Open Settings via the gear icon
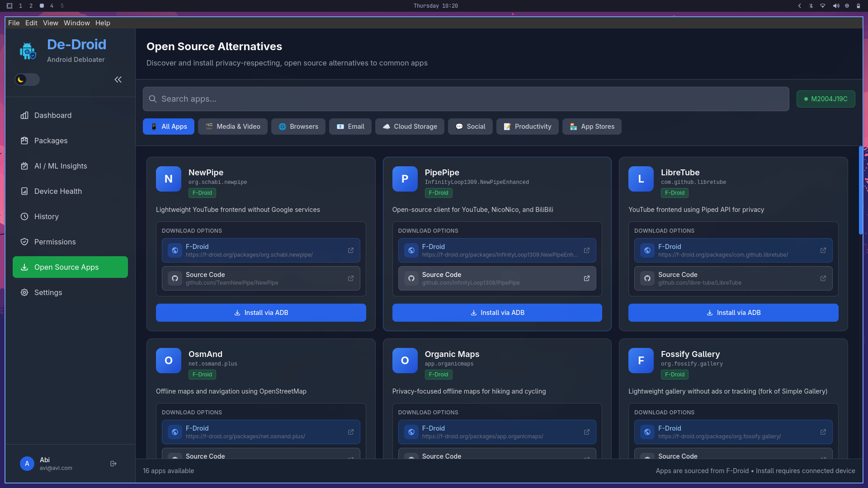The width and height of the screenshot is (868, 488). pyautogui.click(x=24, y=292)
